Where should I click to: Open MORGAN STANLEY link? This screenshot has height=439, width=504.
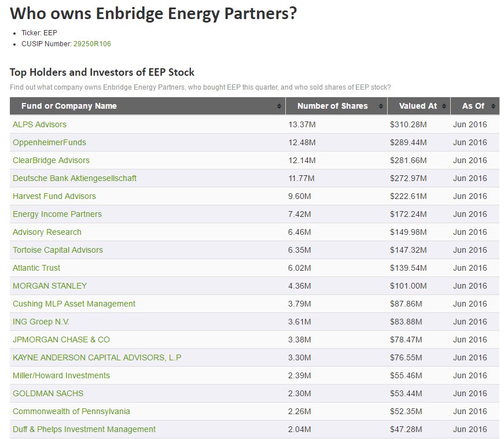pos(50,286)
